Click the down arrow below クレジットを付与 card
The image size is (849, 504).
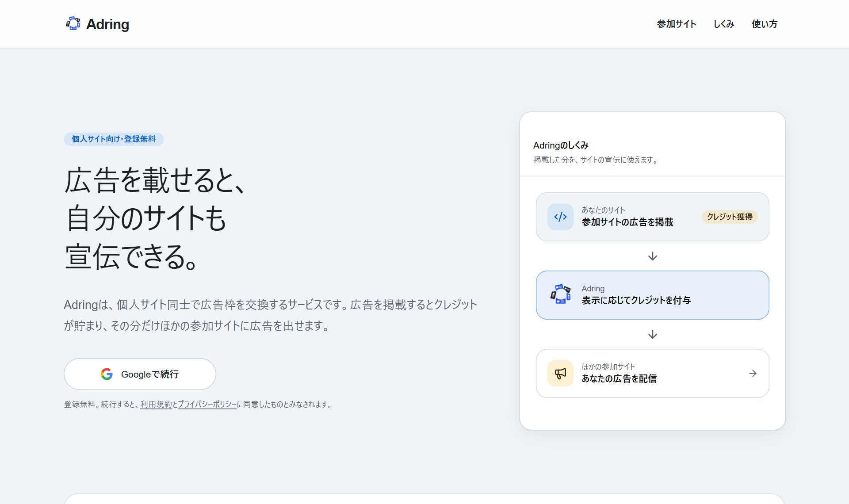pos(653,334)
